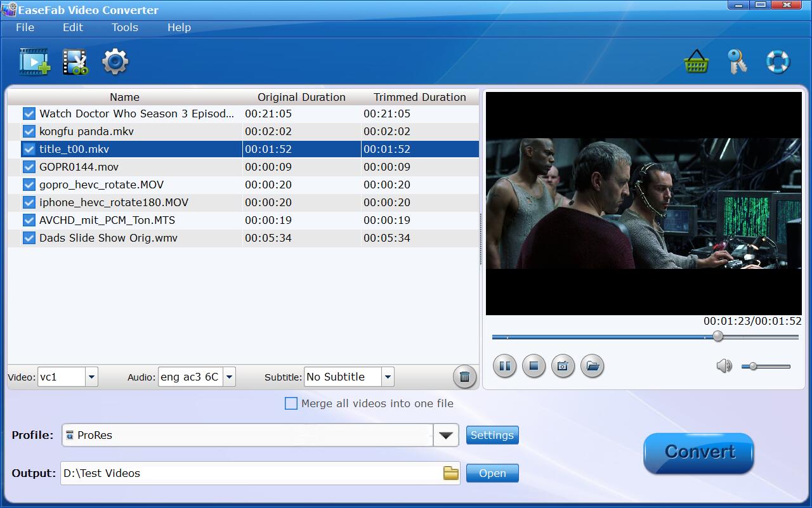
Task: Open the Edit Video scissors tool
Action: pyautogui.click(x=75, y=62)
